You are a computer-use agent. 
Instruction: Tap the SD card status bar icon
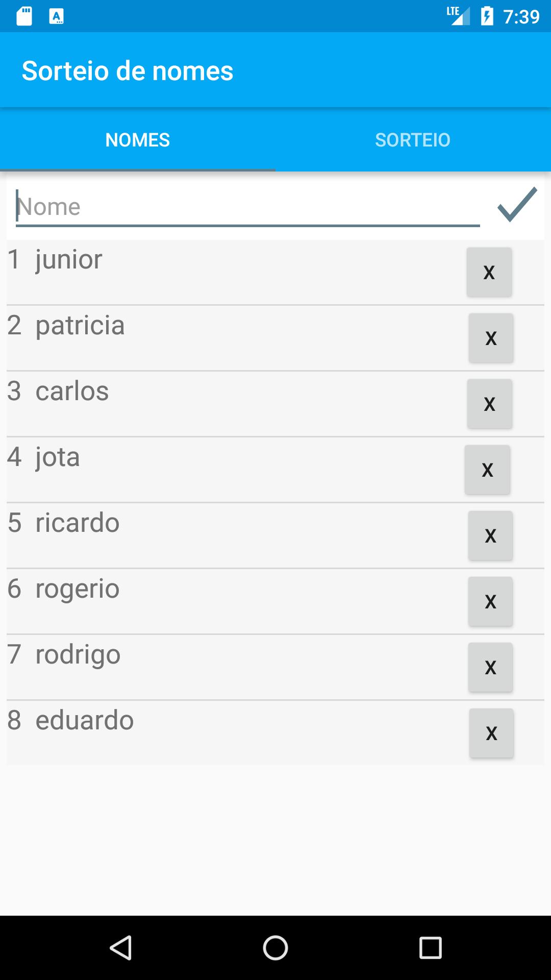24,16
